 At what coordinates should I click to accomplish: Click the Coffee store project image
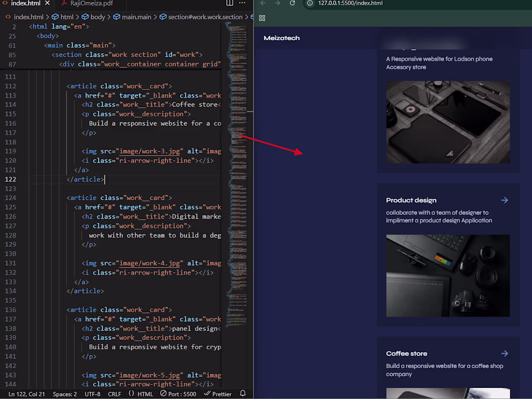click(448, 393)
